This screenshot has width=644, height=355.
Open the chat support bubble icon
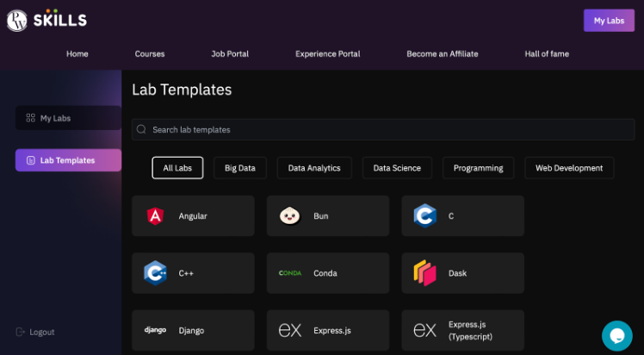point(616,335)
